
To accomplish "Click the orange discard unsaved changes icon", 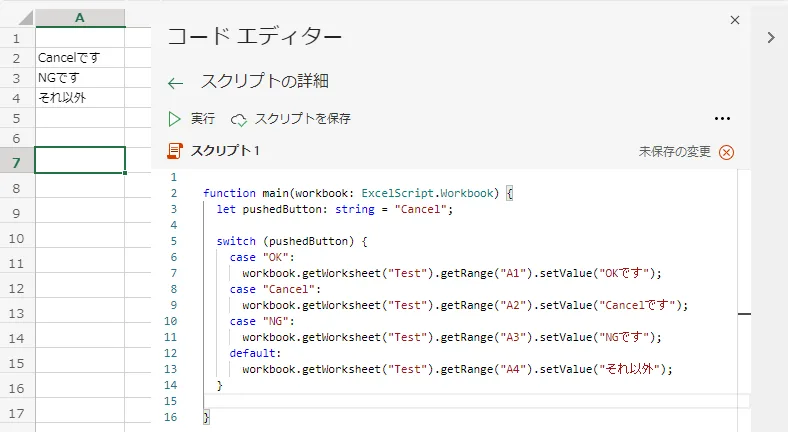I will [727, 152].
